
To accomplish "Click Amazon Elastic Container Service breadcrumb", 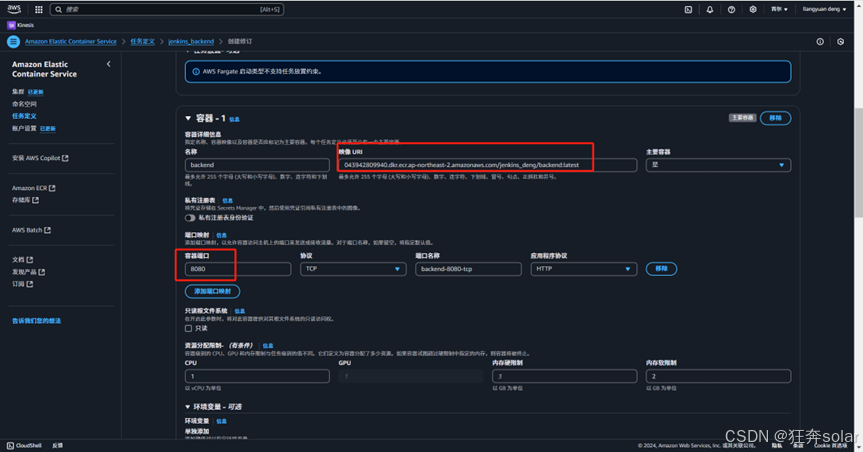I will (x=70, y=41).
